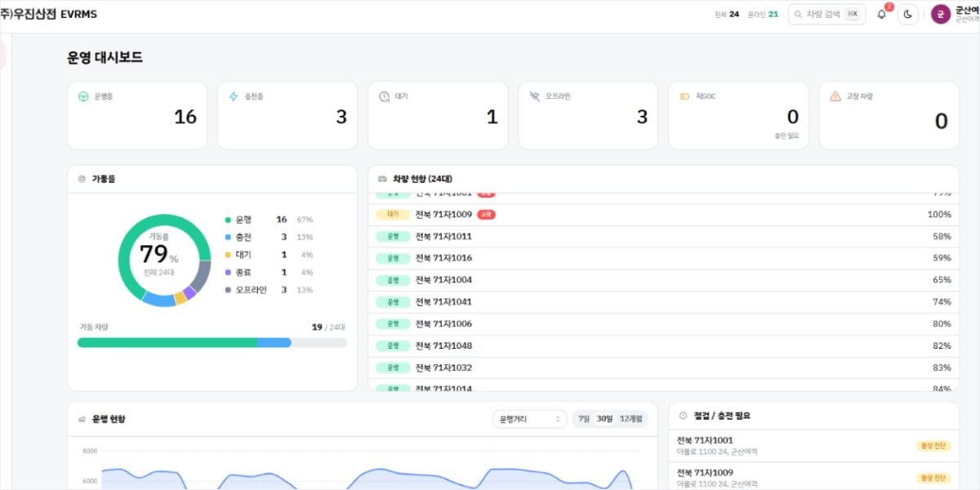
Task: Click the steering wheel icon on the 운행중 card
Action: [83, 96]
